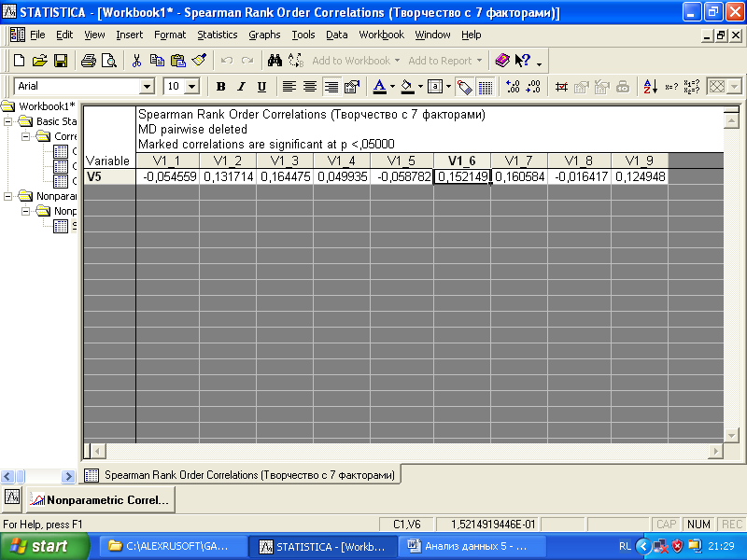Select the V5 row header
The image size is (747, 560).
(x=109, y=176)
